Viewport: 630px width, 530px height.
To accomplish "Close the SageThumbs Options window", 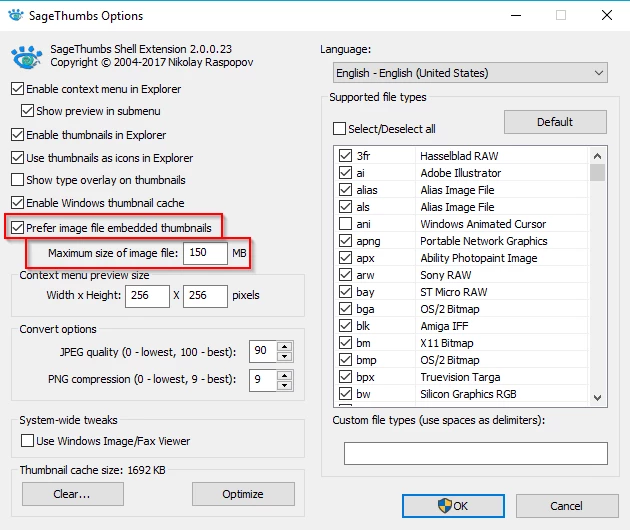I will click(607, 15).
